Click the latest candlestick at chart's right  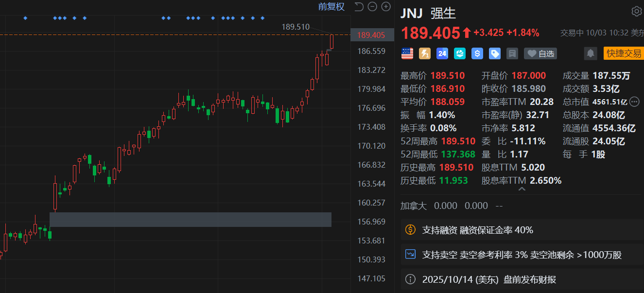[x=332, y=41]
